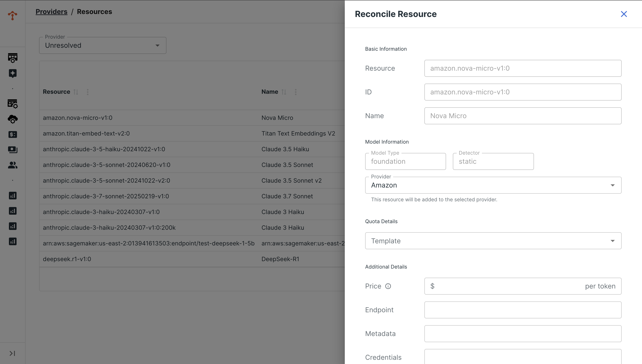Open the pricing dollar icon in sidebar
This screenshot has height=364, width=642.
[x=12, y=134]
